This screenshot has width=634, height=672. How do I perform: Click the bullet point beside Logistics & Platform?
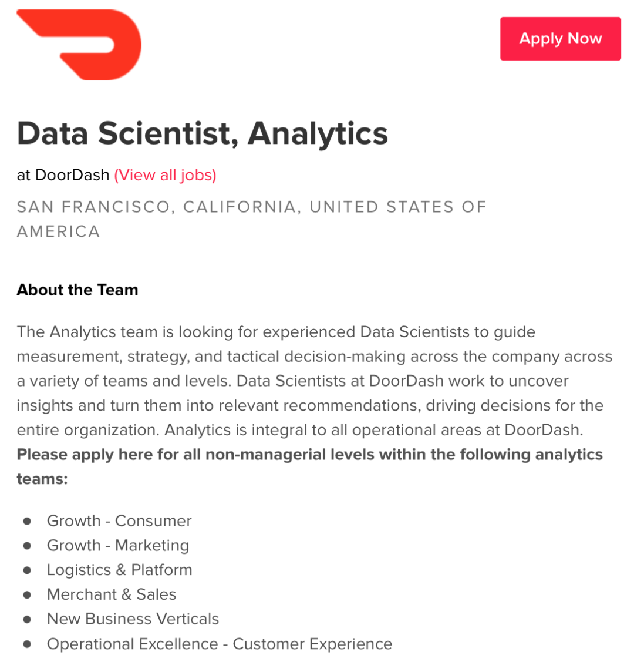tap(27, 570)
